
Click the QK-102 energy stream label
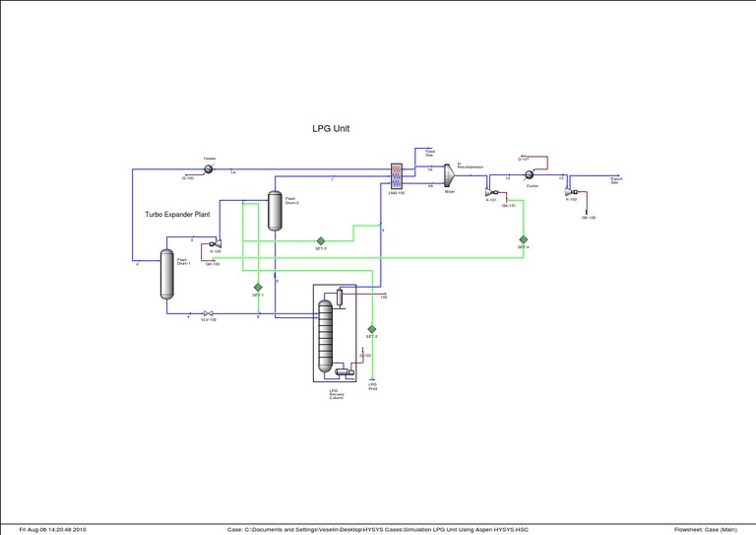pyautogui.click(x=589, y=218)
